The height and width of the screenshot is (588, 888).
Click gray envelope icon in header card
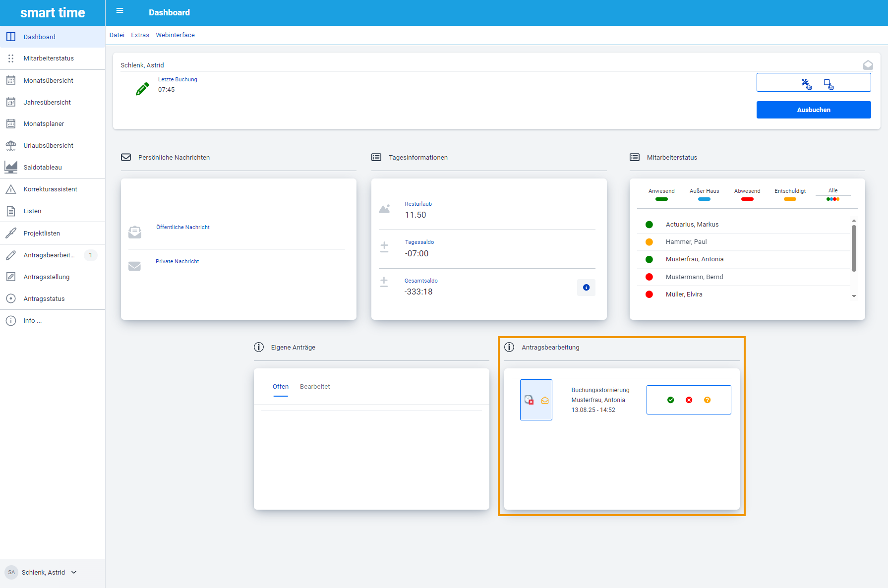868,65
